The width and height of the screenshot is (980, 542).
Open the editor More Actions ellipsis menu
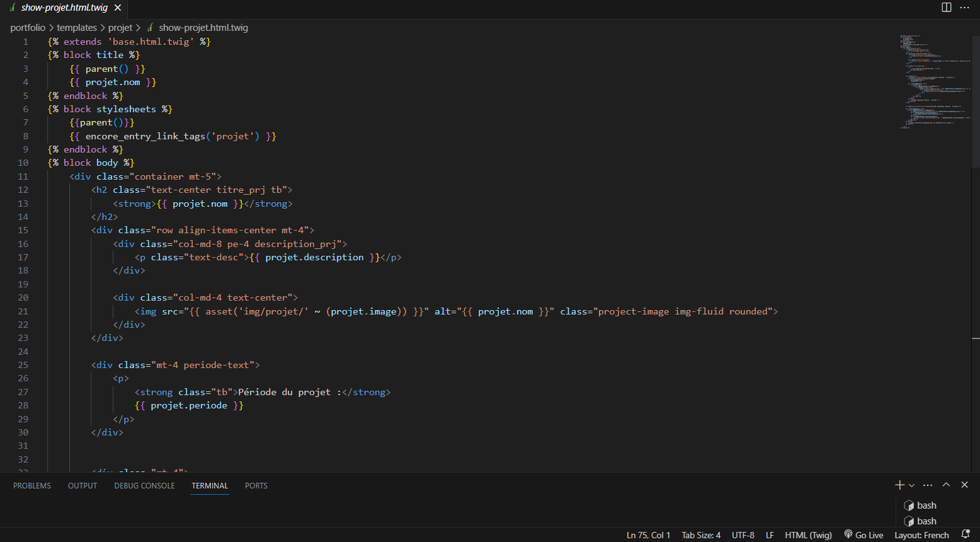pyautogui.click(x=964, y=8)
